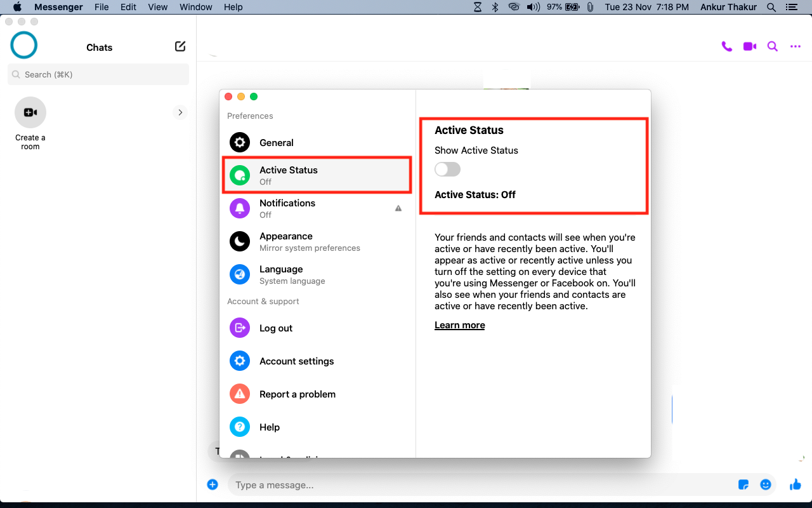Click the Bluetooth menu bar icon

(495, 7)
